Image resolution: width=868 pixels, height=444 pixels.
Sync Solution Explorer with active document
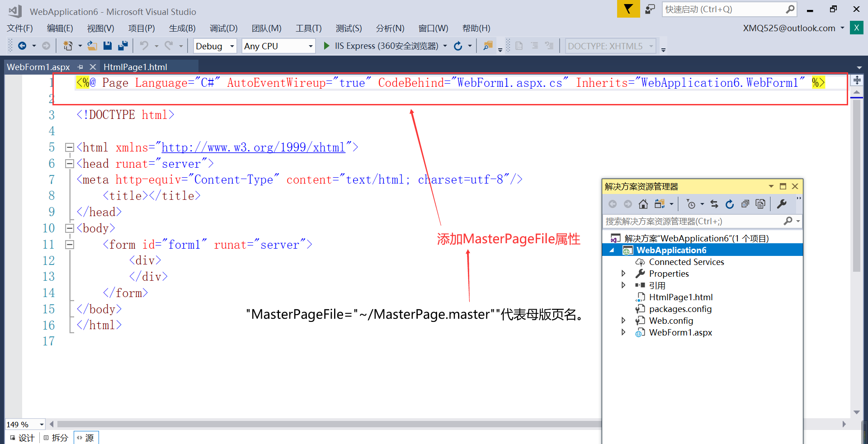(x=714, y=204)
